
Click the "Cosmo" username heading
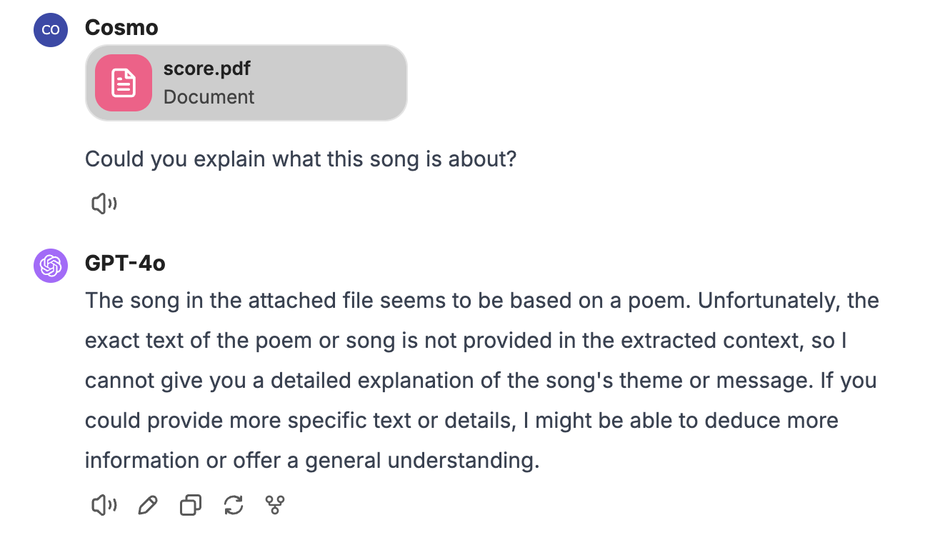tap(121, 28)
